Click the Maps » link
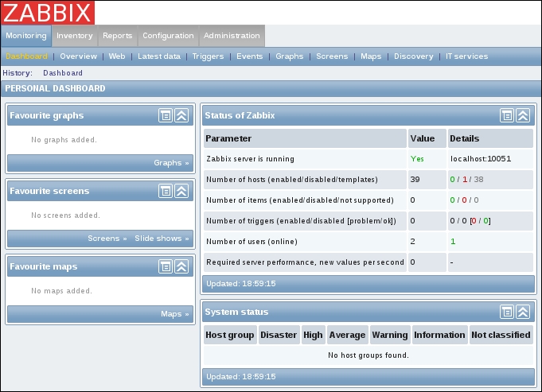Screen dimensions: 542x392 [175, 314]
